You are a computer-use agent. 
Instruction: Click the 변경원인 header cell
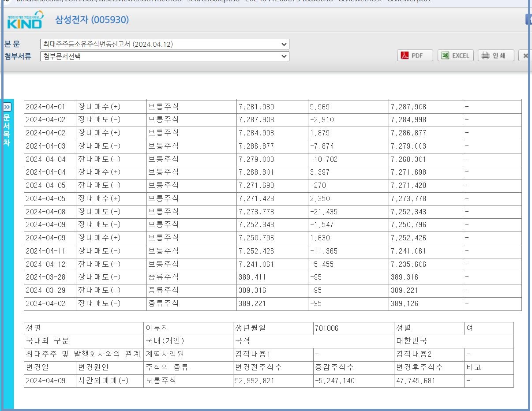point(110,367)
